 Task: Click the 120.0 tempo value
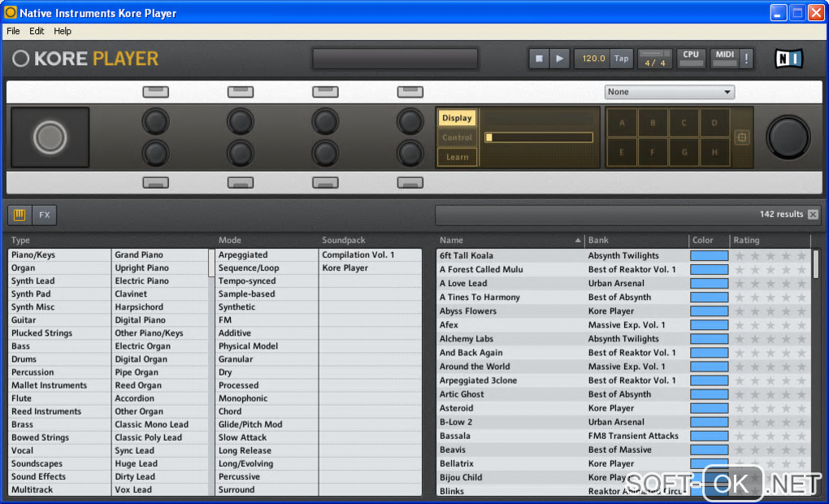point(593,59)
